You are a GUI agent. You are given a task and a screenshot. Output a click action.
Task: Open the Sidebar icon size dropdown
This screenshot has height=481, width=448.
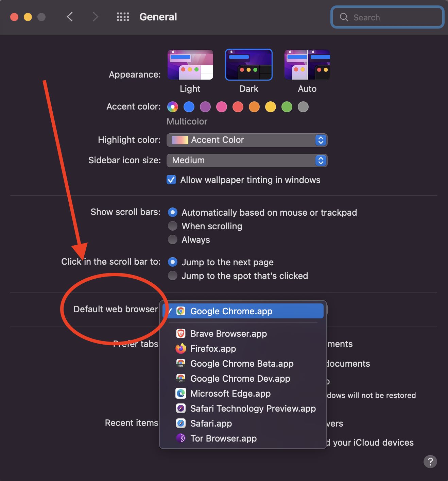coord(247,160)
